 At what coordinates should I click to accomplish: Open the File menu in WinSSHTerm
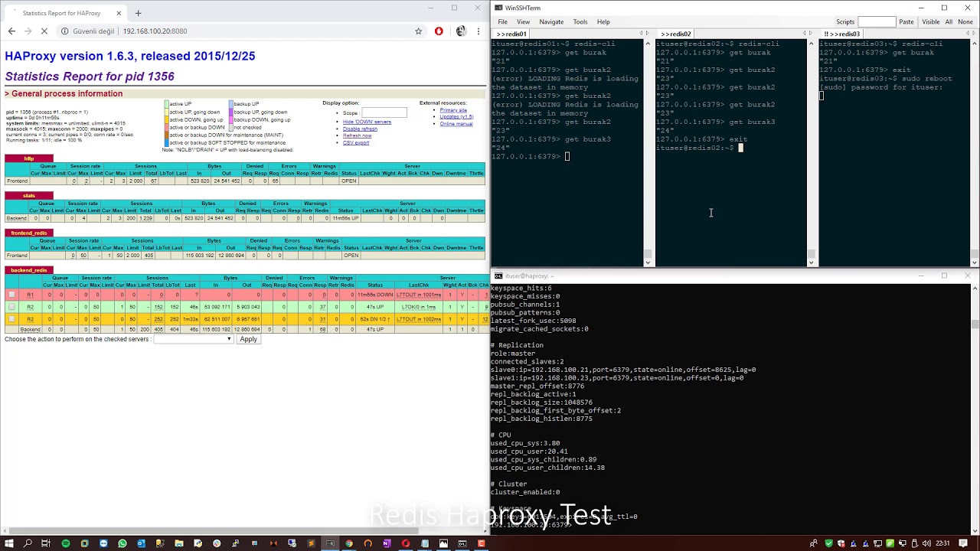pyautogui.click(x=502, y=21)
